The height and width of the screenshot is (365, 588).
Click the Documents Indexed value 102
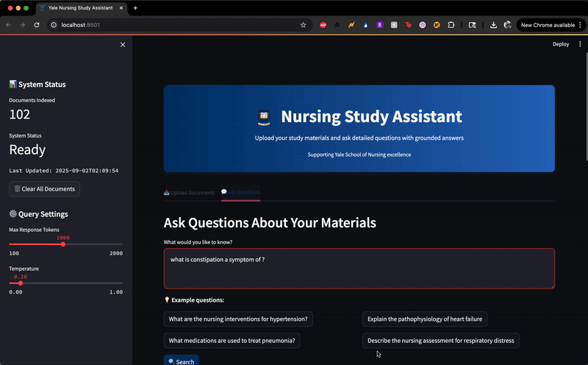20,115
